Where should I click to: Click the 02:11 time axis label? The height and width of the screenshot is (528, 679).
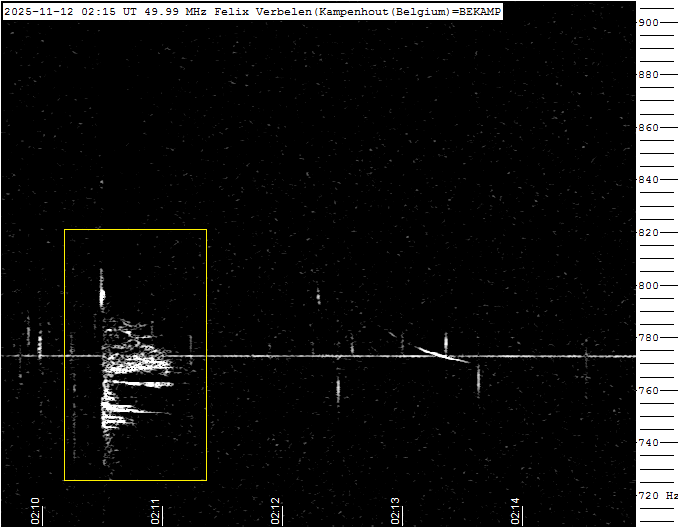pos(155,510)
